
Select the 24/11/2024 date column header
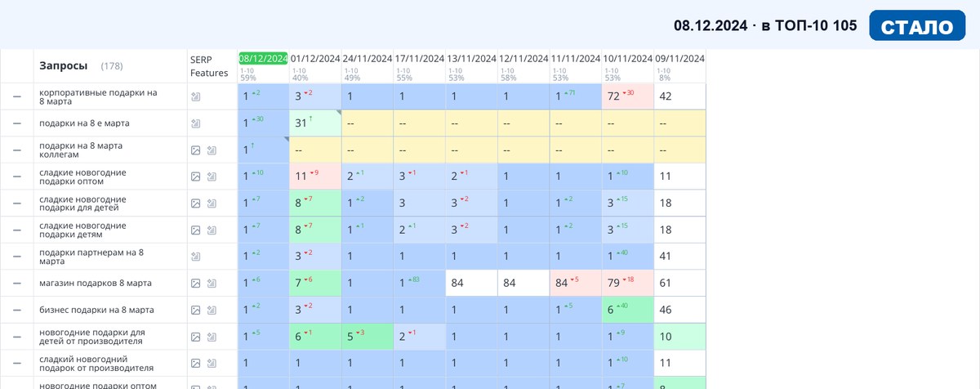(367, 59)
